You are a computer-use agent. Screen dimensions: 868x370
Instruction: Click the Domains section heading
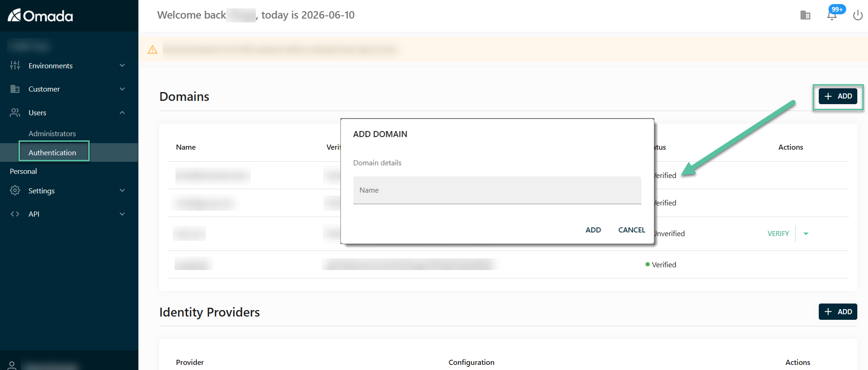184,96
